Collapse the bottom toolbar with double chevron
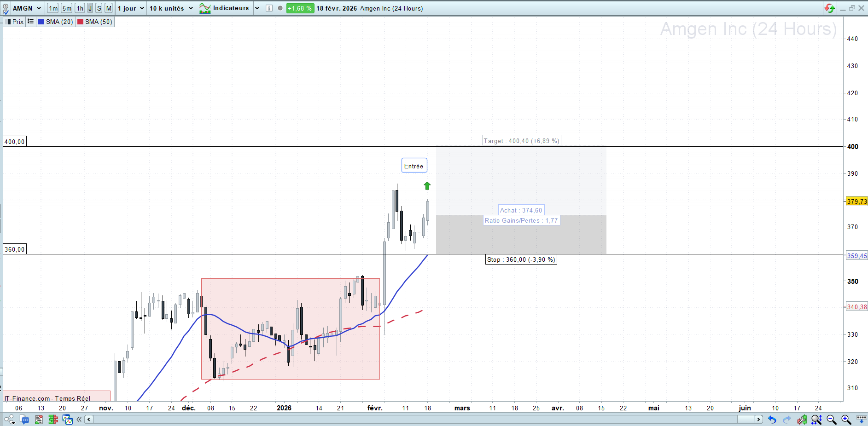Image resolution: width=868 pixels, height=426 pixels. tap(79, 419)
